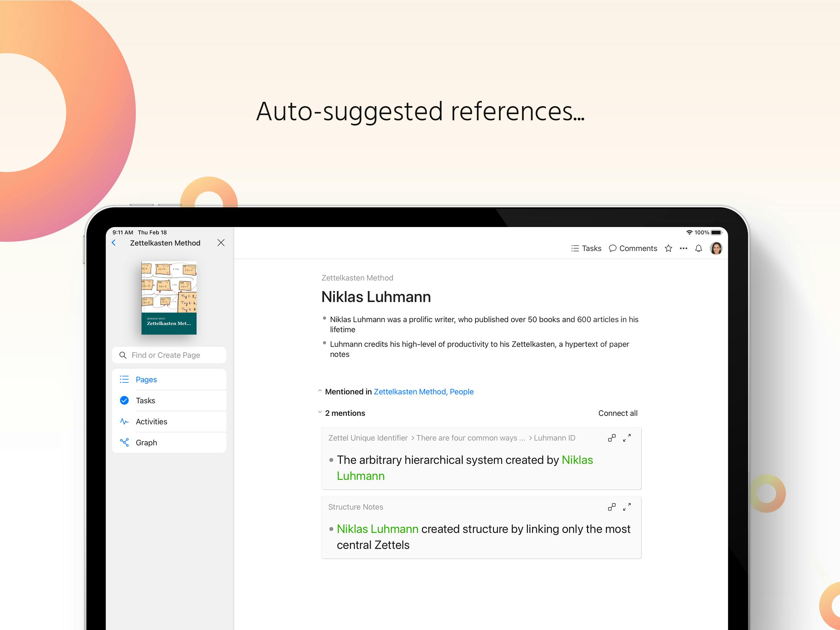
Task: Open the Structure Notes breadcrumb
Action: pos(356,507)
